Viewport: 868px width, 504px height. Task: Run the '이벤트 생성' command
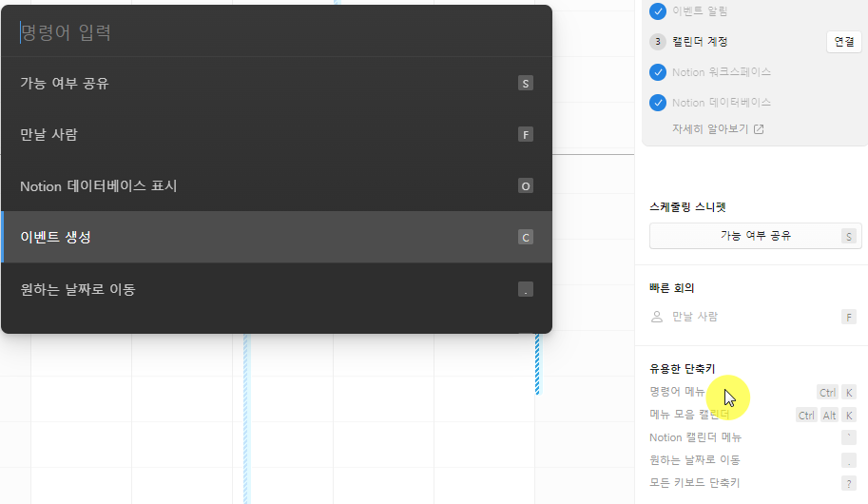click(277, 237)
